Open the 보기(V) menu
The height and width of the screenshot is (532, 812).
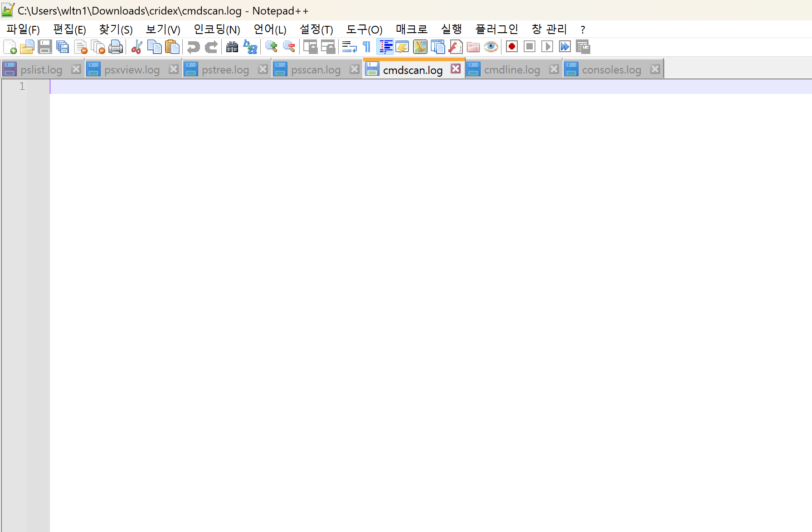[163, 29]
